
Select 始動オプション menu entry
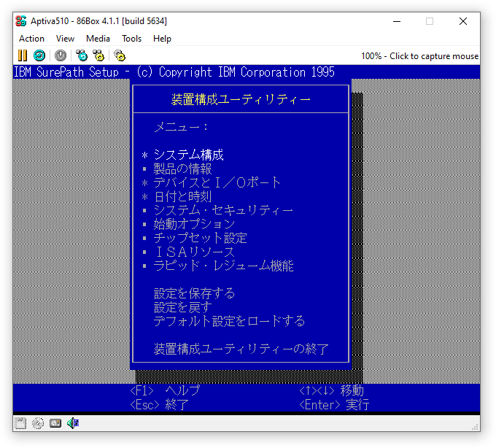pos(194,224)
